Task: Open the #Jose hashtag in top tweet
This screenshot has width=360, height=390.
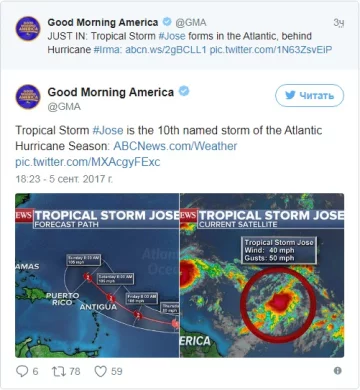Action: coord(172,36)
